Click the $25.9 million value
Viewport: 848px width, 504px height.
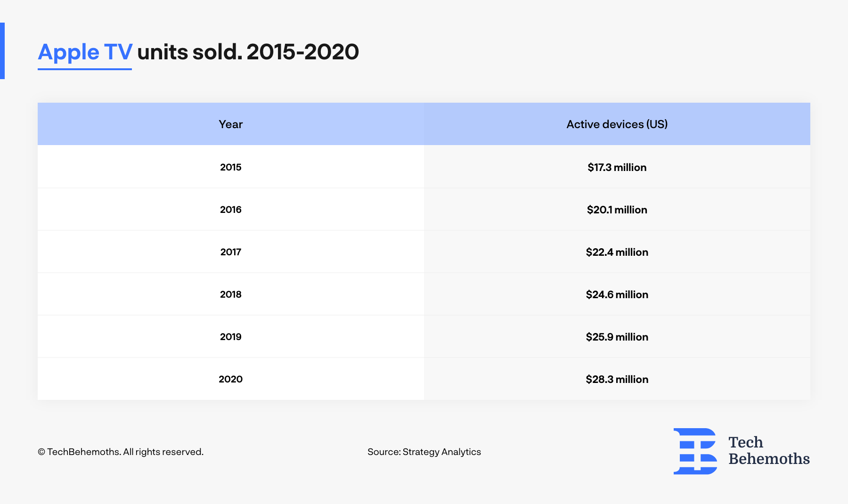(x=617, y=337)
